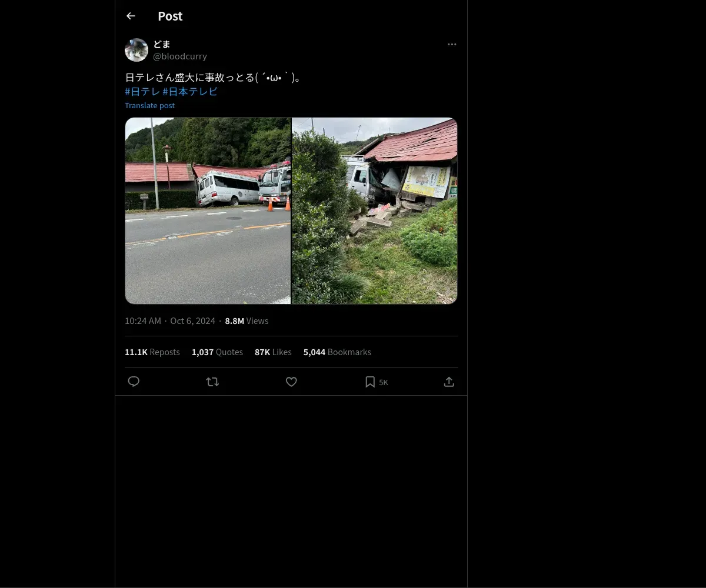This screenshot has height=588, width=706.
Task: Open the three-dot more options menu
Action: pos(452,44)
